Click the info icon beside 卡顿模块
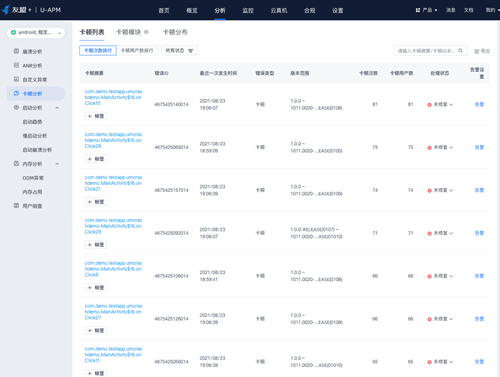The image size is (500, 377). coord(146,32)
